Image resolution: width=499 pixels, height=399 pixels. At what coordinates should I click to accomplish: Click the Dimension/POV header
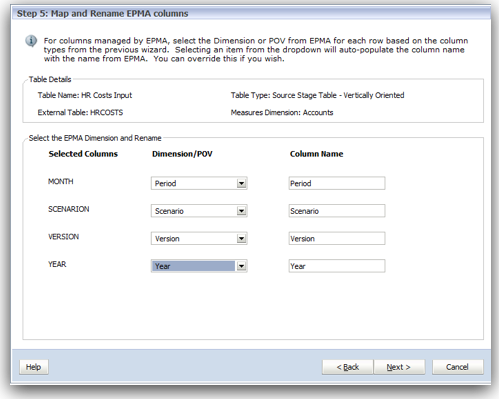point(182,154)
